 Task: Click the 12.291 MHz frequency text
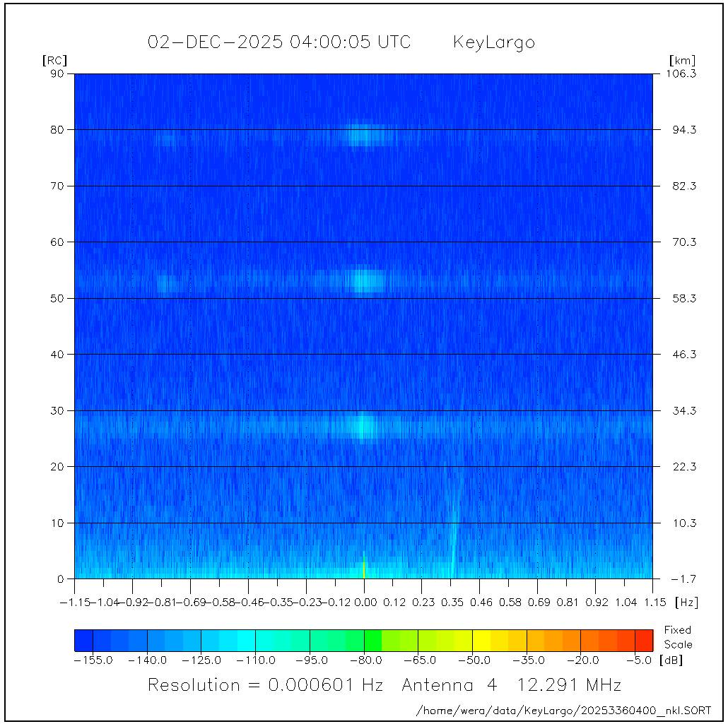pyautogui.click(x=571, y=685)
